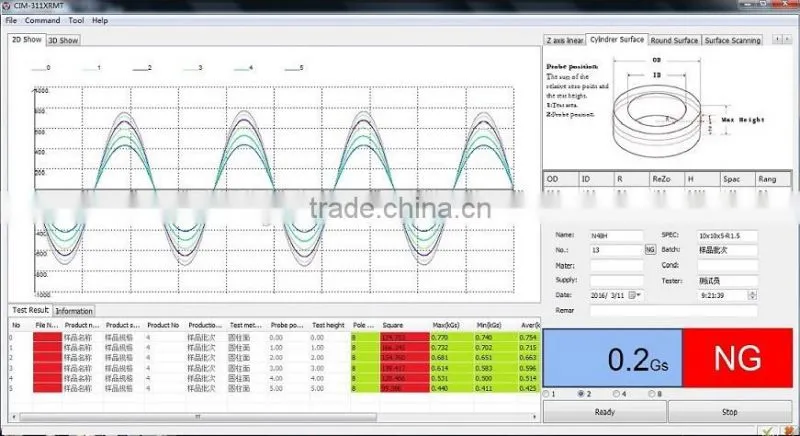Click the CIM-311XRMT application title icon

(6, 5)
